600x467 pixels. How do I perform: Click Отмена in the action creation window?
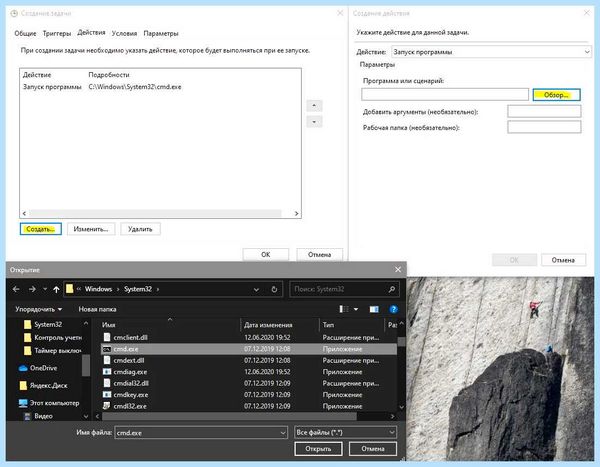563,260
